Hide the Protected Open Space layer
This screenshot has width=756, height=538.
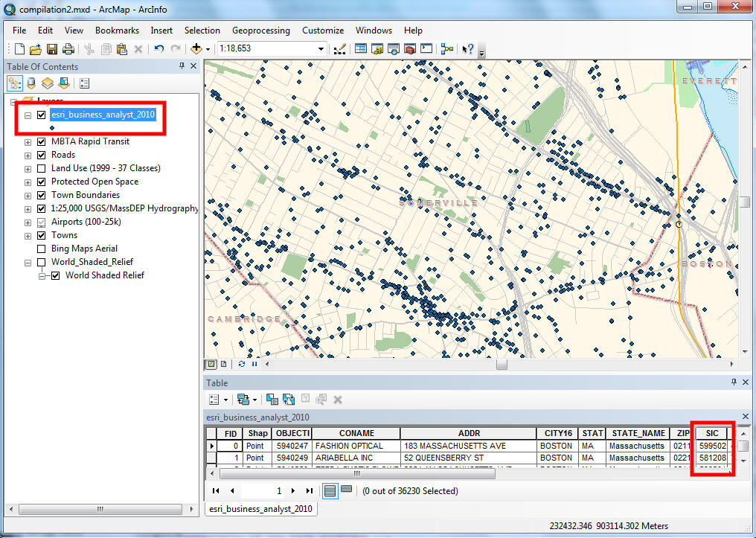click(42, 182)
